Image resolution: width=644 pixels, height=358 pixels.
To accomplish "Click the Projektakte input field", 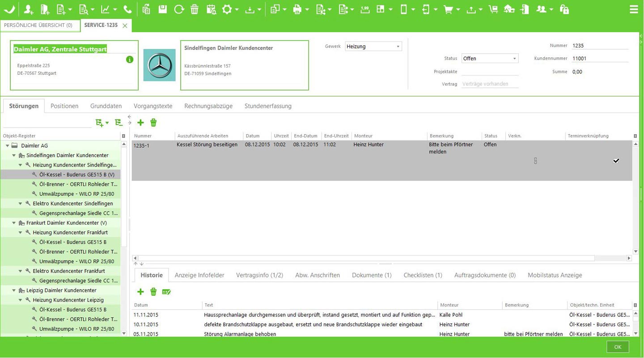I will (x=490, y=72).
